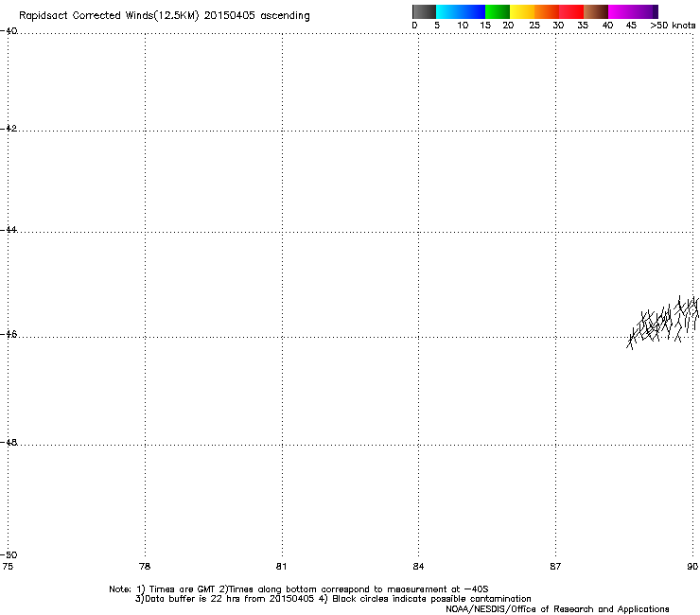Click the -48 latitude axis label
Viewport: 700px width, 615px height.
tap(9, 443)
